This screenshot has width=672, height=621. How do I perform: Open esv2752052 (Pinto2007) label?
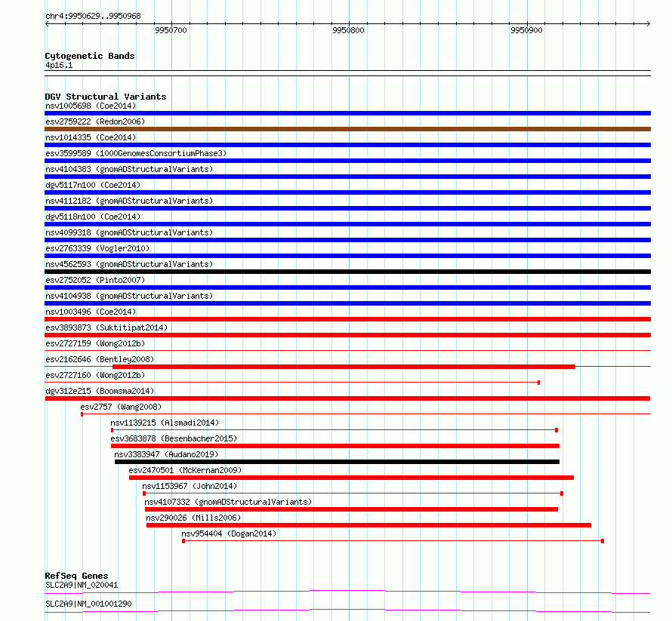[x=95, y=280]
